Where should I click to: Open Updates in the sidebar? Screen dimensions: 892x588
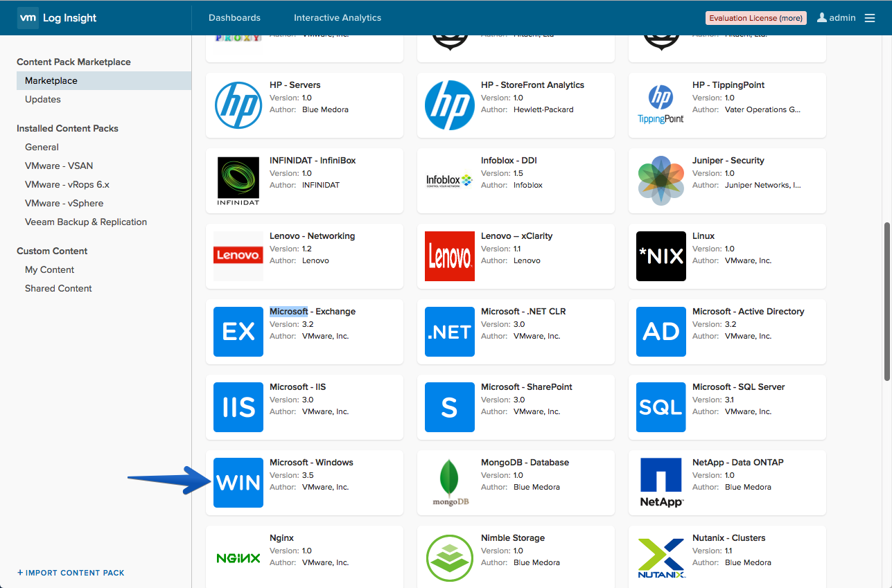point(43,99)
